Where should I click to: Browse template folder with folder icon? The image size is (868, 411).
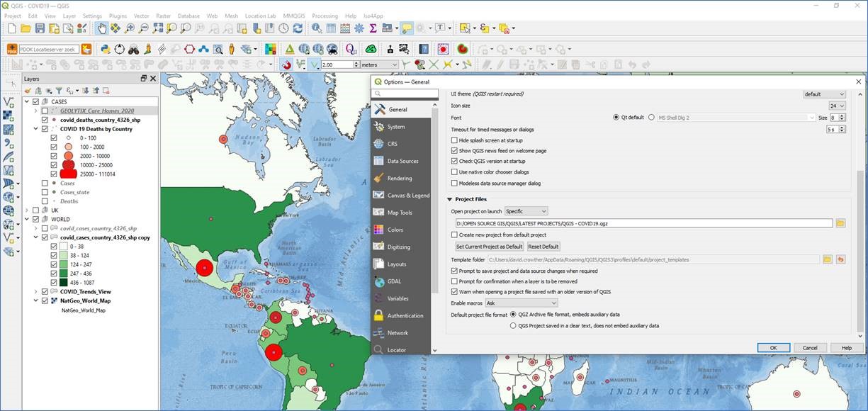coord(827,259)
